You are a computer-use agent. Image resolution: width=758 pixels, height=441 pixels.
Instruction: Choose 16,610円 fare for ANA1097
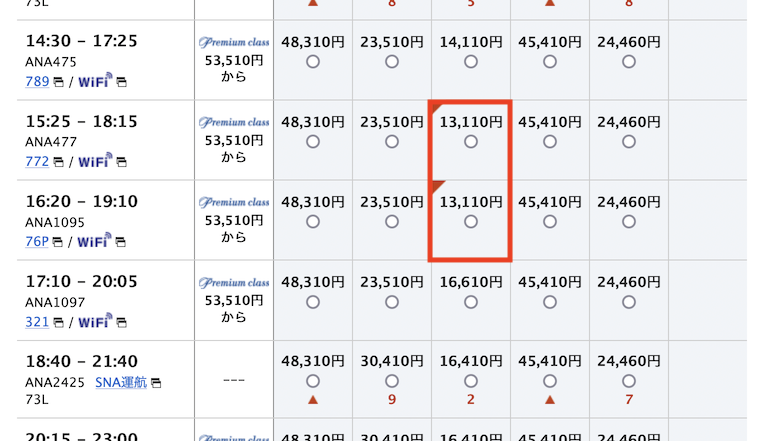pos(471,302)
